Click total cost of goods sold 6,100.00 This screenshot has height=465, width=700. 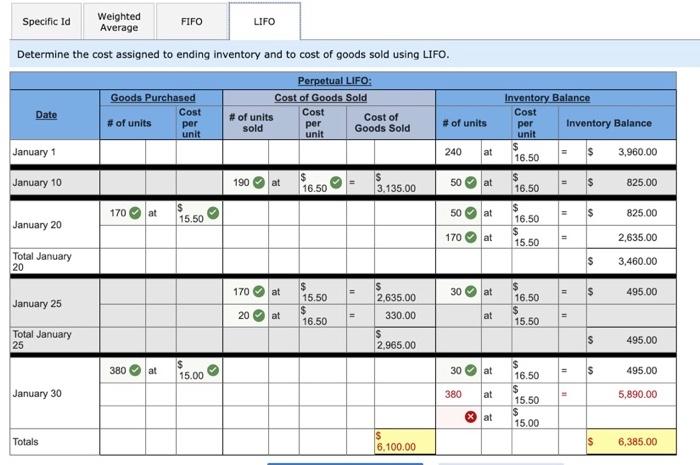pos(404,442)
